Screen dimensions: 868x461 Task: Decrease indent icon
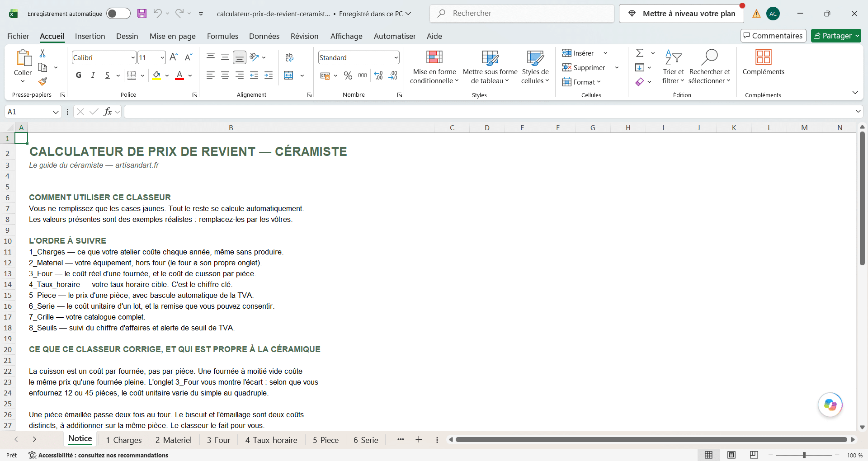click(x=254, y=75)
